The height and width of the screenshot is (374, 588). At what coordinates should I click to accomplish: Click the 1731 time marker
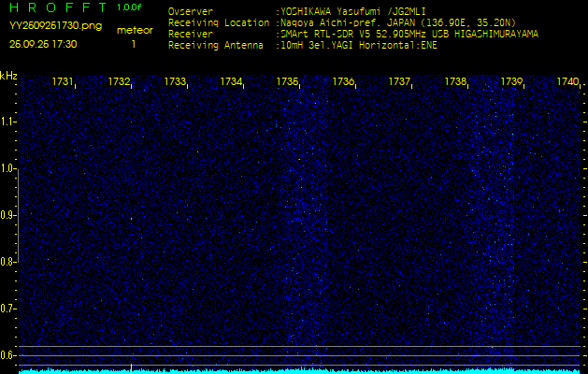(x=63, y=82)
